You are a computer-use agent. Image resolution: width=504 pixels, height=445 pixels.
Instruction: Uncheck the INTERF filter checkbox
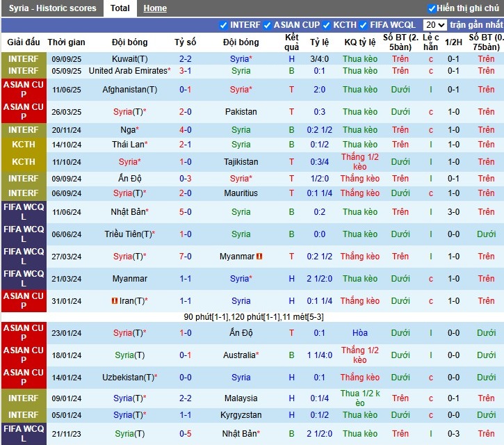coord(223,25)
